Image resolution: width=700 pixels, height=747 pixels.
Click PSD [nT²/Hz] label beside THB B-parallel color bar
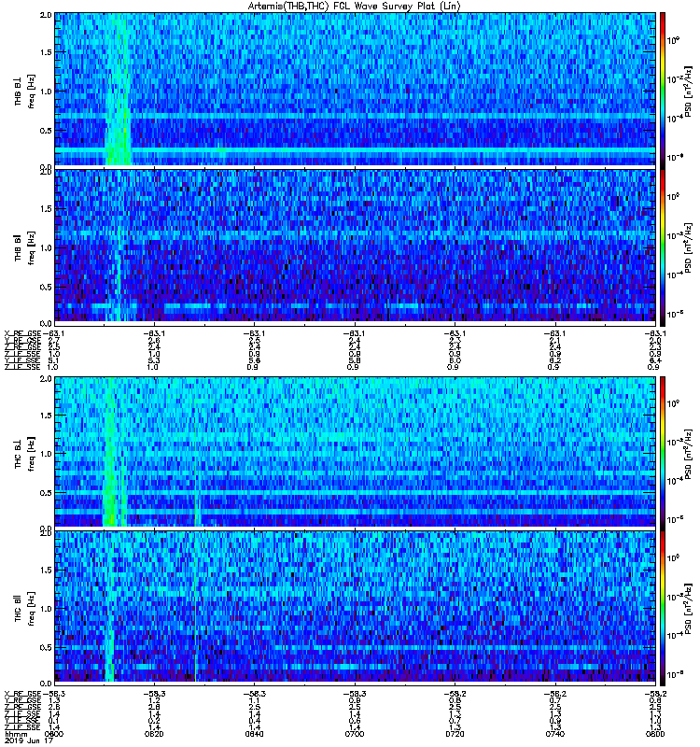[x=688, y=248]
